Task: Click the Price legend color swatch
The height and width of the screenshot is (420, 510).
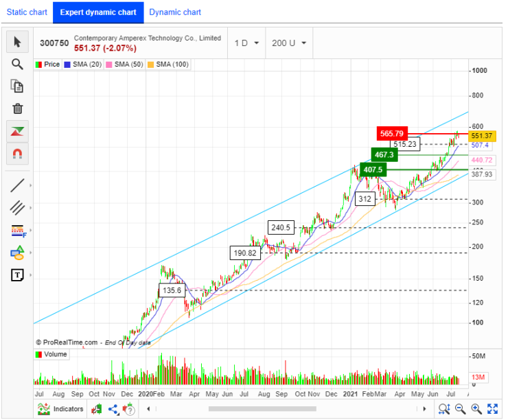Action: [38, 65]
